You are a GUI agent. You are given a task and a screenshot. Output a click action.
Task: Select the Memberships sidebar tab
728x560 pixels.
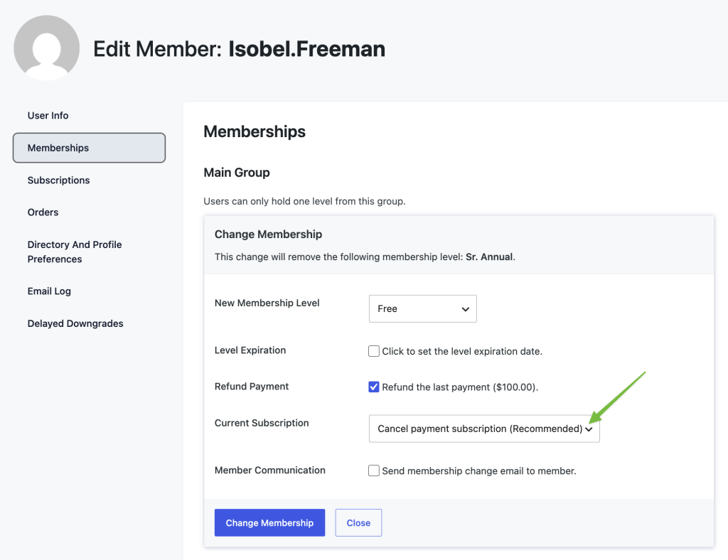89,148
